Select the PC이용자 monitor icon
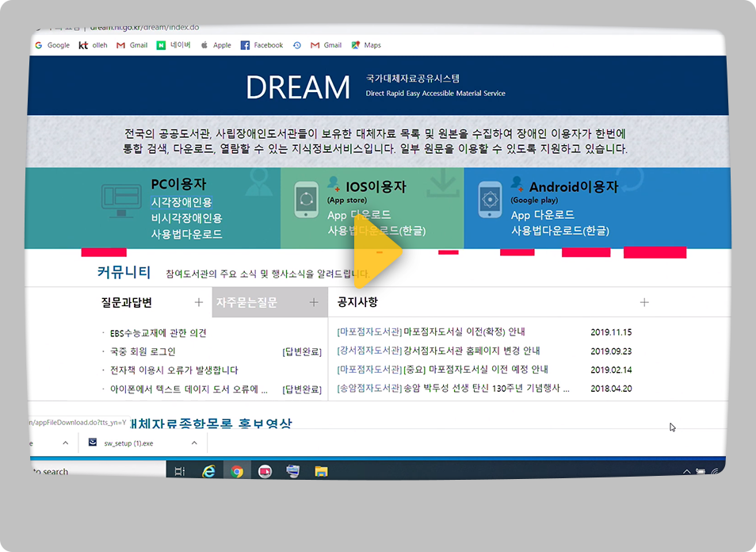 120,201
